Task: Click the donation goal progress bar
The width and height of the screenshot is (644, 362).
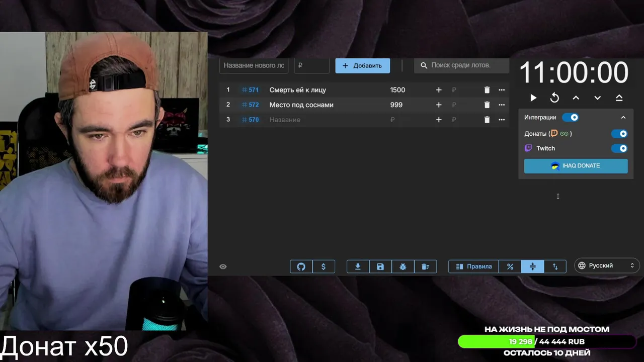Action: 547,342
